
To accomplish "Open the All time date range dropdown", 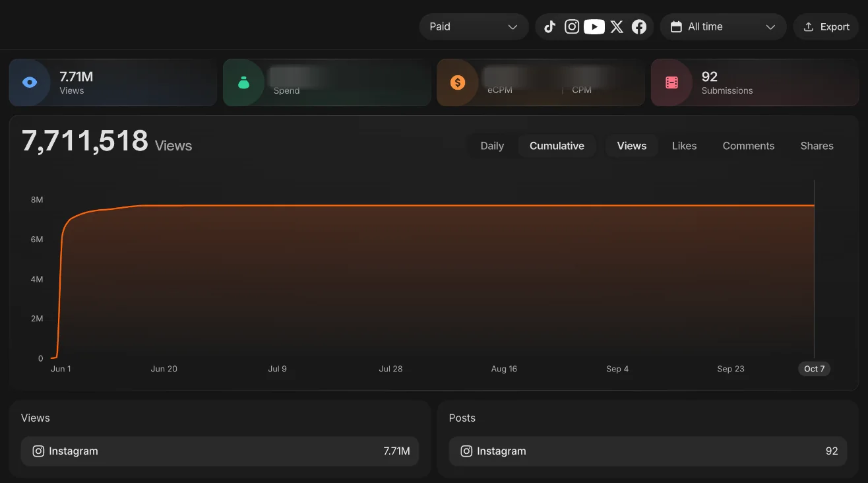I will click(x=723, y=27).
